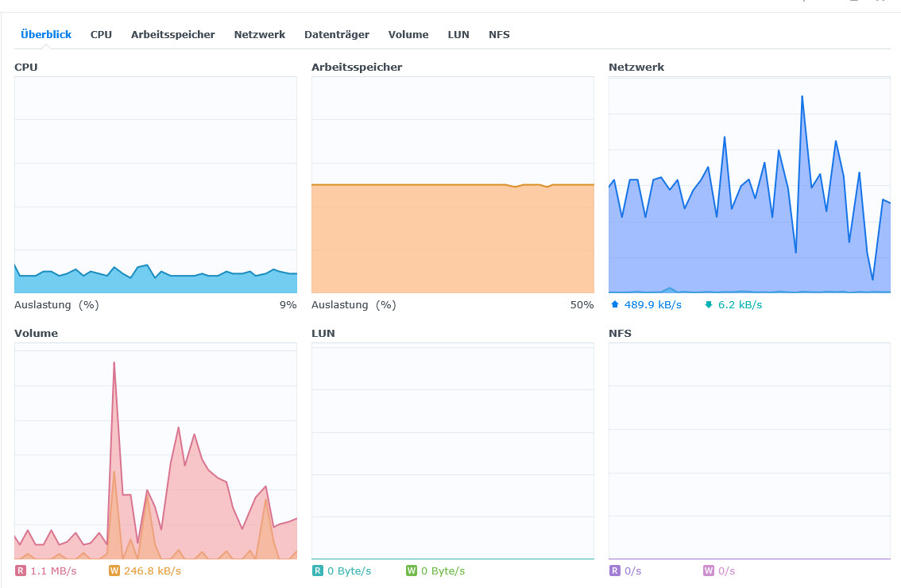Switch to the Überblick tab

[x=46, y=34]
